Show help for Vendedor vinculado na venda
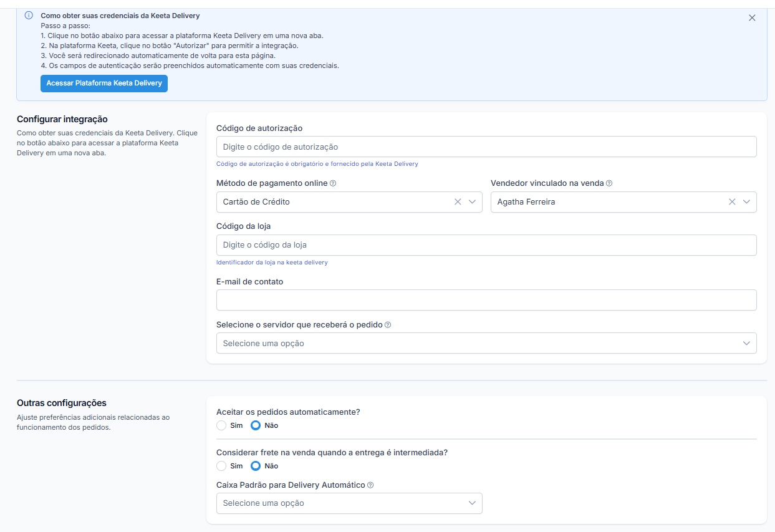Viewport: 775px width, 532px height. pyautogui.click(x=609, y=183)
